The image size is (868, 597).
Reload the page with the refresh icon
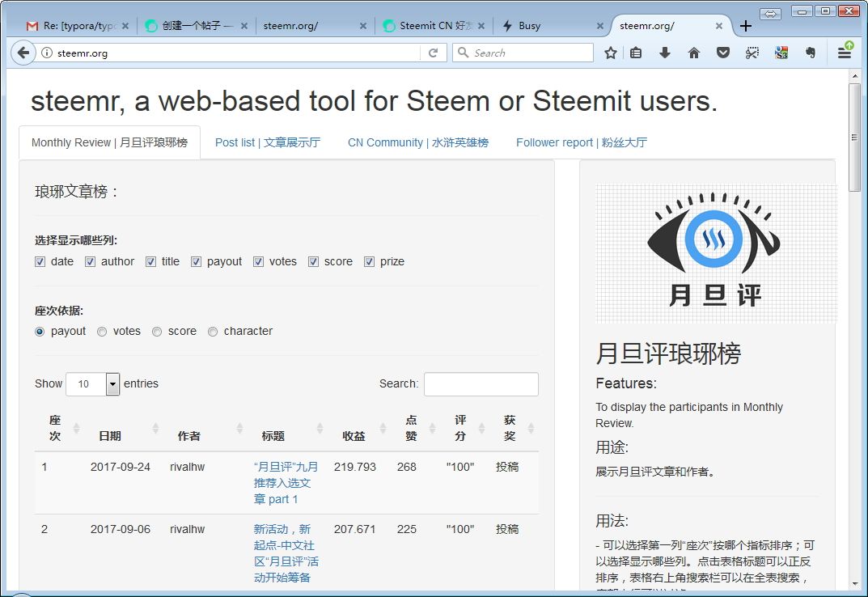[x=433, y=53]
